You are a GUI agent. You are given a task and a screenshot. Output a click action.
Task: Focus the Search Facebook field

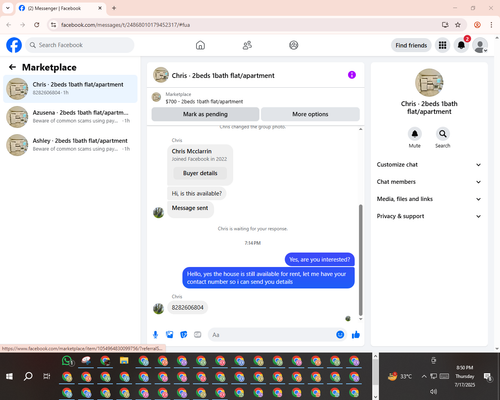pos(80,45)
